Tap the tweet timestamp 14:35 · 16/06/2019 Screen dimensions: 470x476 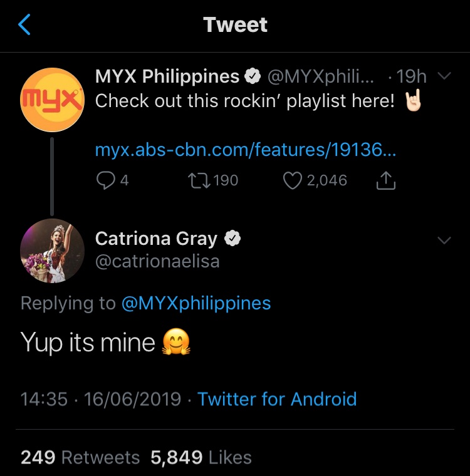pyautogui.click(x=101, y=399)
